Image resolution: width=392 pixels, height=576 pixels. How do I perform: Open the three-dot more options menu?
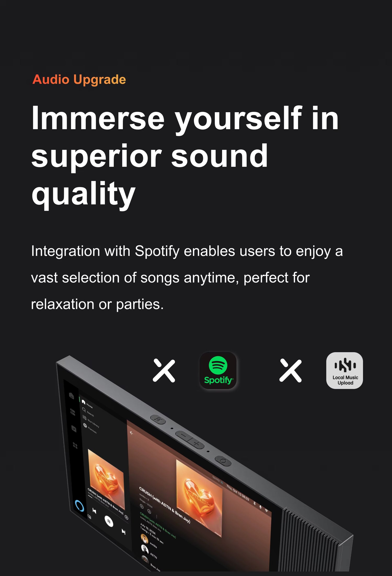157,516
